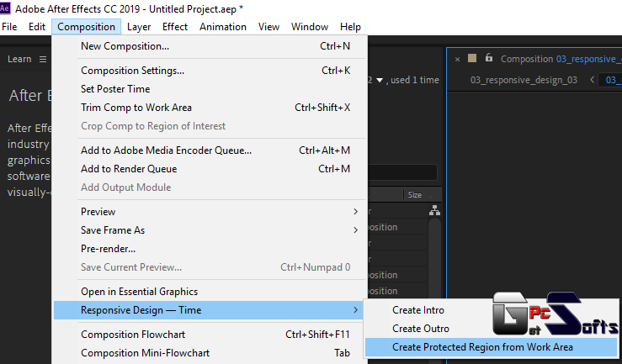Screen dimensions: 622x364
Task: Click the After Effects icon in title bar
Action: click(5, 8)
